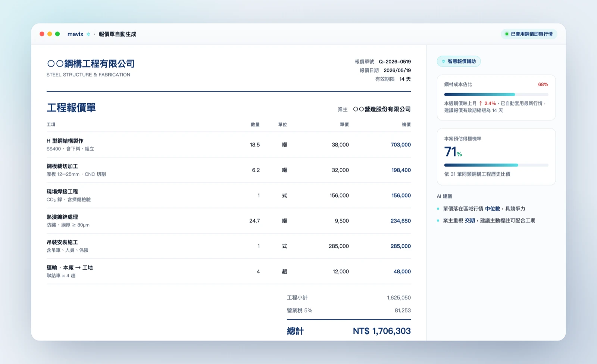Image resolution: width=597 pixels, height=364 pixels.
Task: Select the H 型鋼結構製作 item row
Action: (x=228, y=145)
